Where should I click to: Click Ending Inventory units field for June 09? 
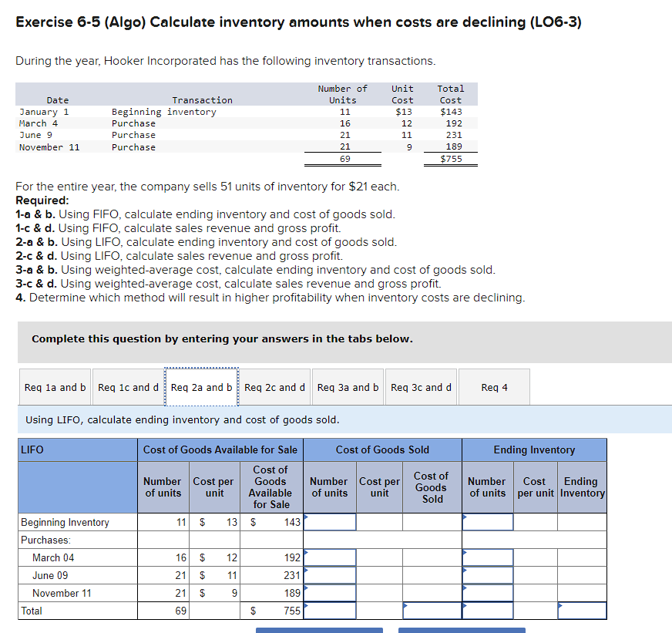point(487,574)
